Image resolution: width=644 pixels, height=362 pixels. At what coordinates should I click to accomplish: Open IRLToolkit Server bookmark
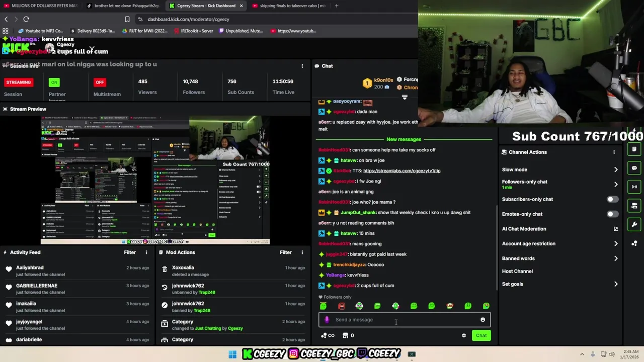(193, 31)
